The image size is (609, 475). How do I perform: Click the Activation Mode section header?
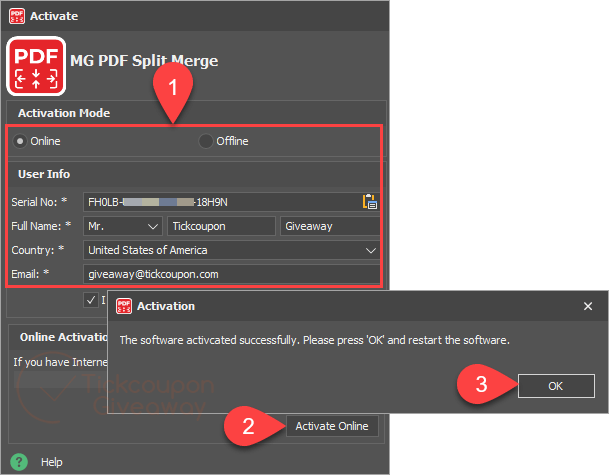[x=64, y=113]
